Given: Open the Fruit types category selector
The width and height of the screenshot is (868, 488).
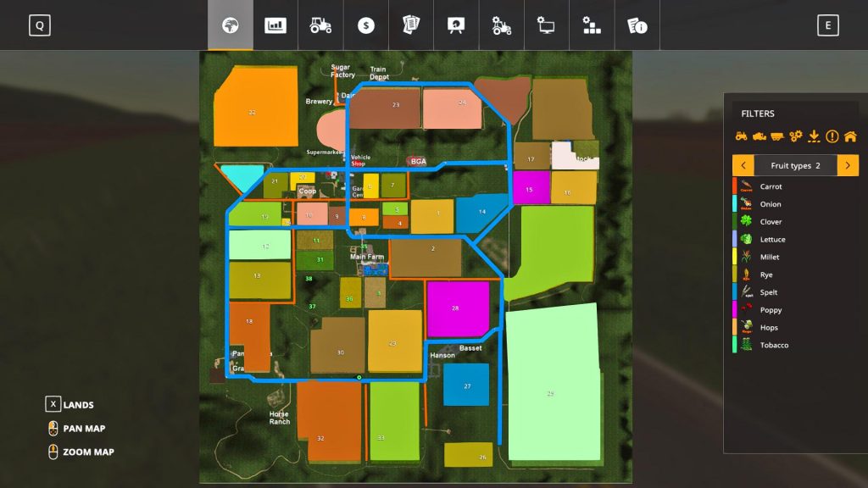Looking at the screenshot, I should coord(795,165).
